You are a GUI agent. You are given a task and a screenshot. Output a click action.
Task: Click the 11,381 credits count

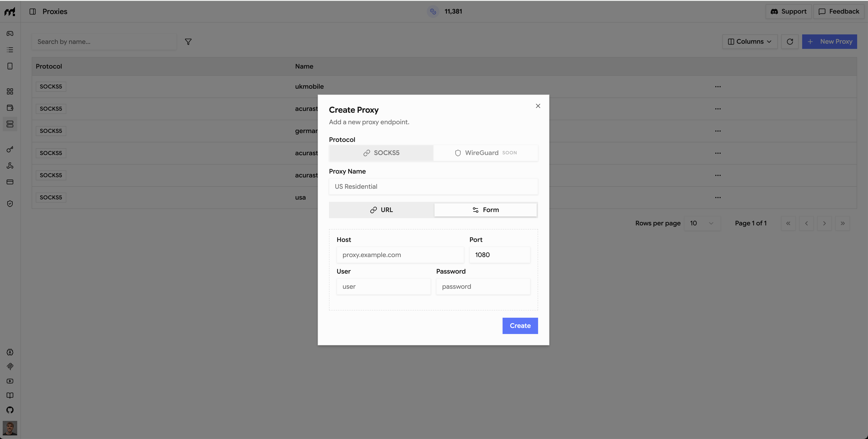tap(453, 12)
